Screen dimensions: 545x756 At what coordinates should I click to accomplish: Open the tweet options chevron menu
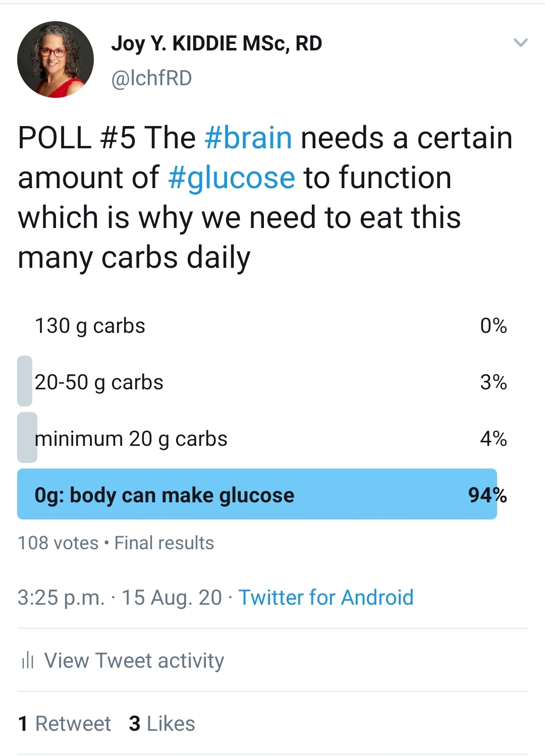520,43
